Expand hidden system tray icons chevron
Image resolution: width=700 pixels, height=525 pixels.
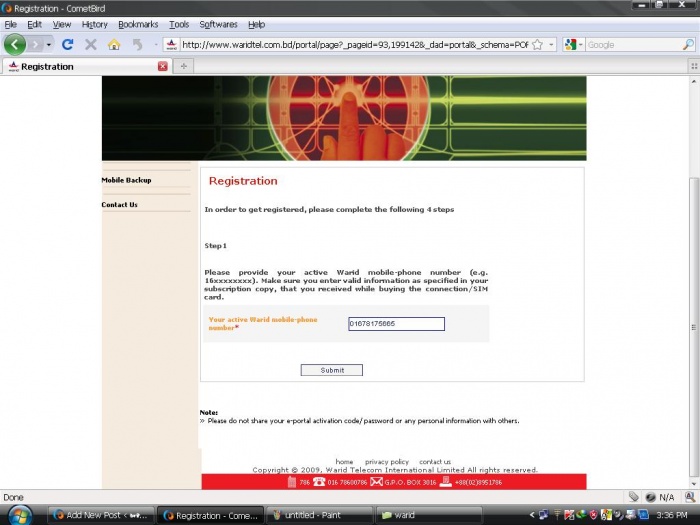click(x=532, y=516)
